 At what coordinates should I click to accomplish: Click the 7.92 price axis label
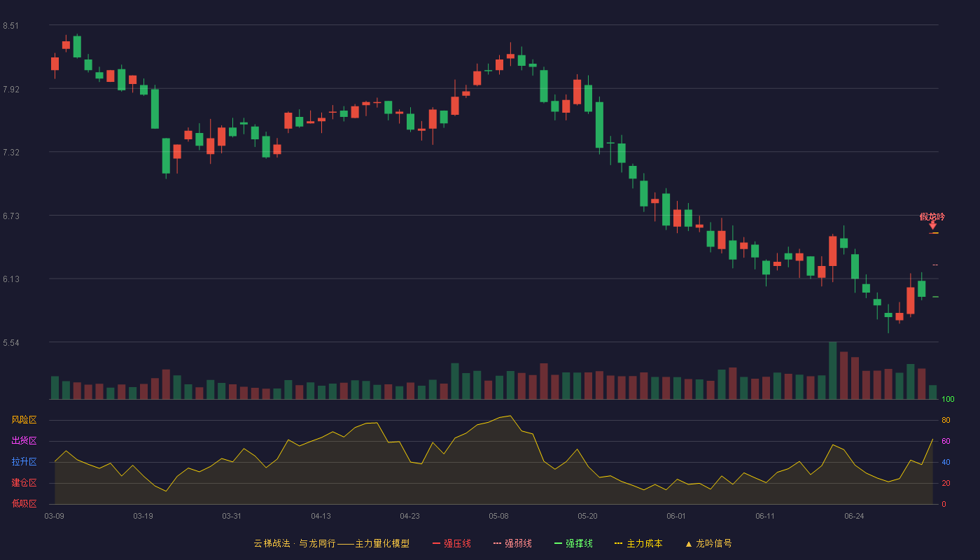tap(10, 90)
